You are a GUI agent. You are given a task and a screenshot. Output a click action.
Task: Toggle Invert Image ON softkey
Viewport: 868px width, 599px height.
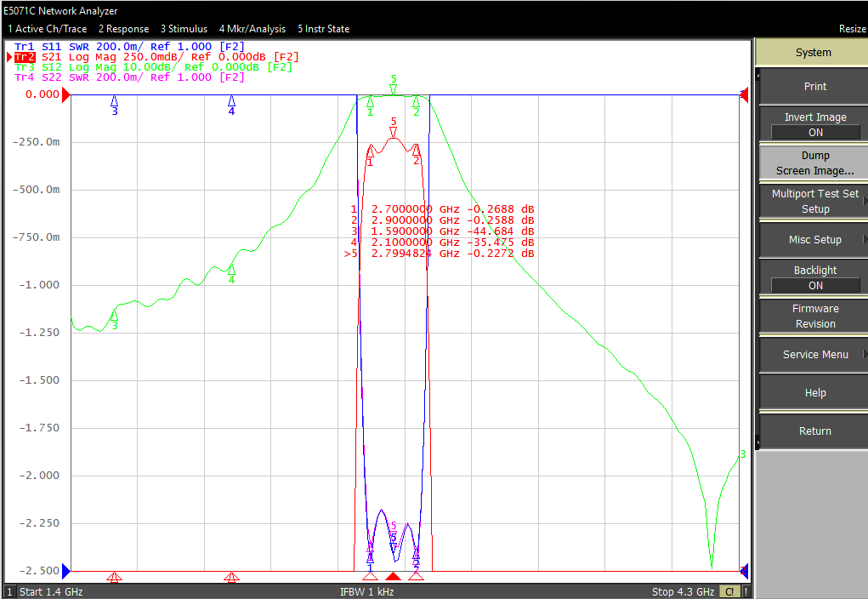814,125
